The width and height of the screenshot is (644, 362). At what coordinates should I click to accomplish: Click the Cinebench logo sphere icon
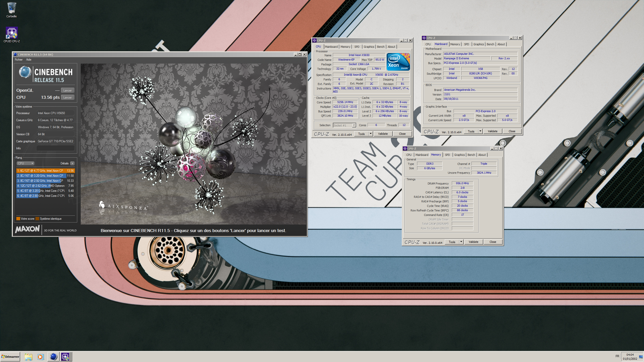25,72
